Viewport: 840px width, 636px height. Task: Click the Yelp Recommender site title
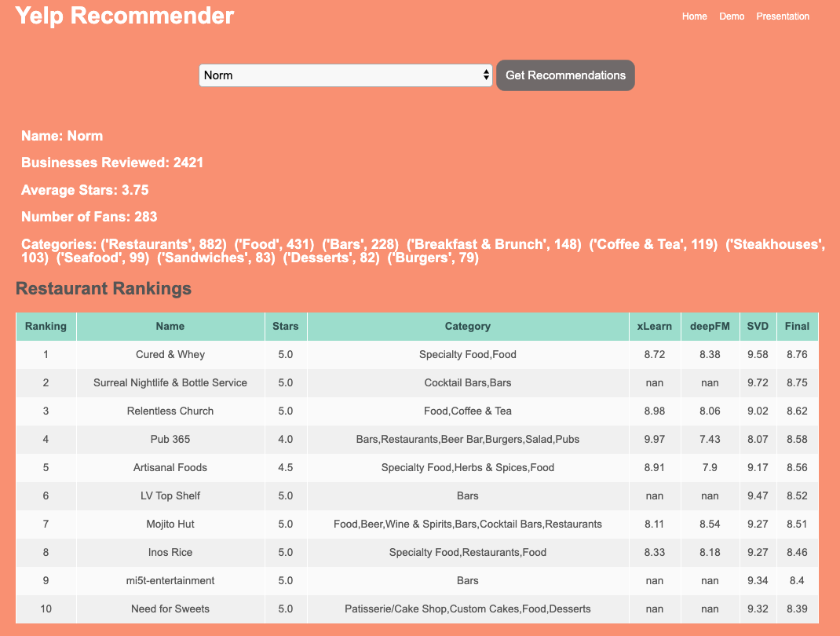pyautogui.click(x=125, y=16)
